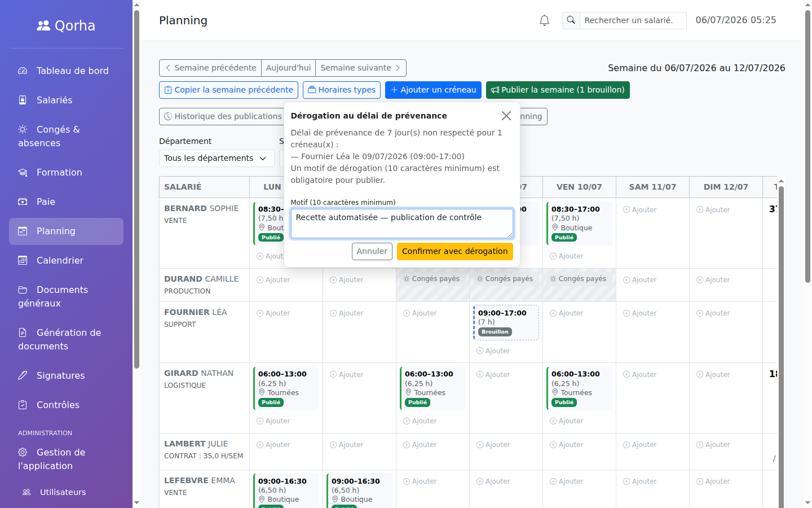Expand the Tous les départements dropdown
812x508 pixels.
click(x=217, y=158)
